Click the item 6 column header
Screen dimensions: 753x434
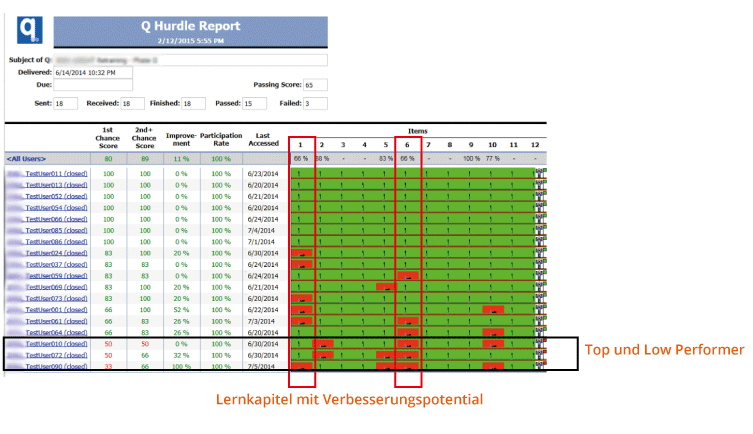pos(407,144)
